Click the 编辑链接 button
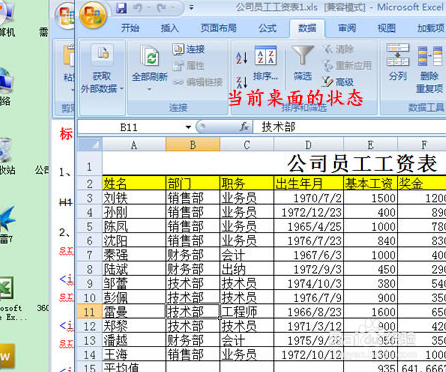The height and width of the screenshot is (372, 446). (x=197, y=82)
